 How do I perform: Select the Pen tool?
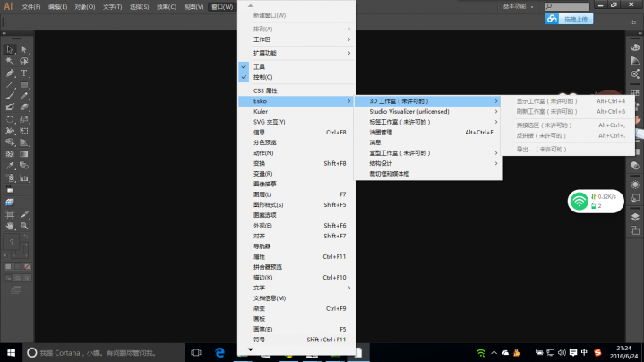coord(10,73)
